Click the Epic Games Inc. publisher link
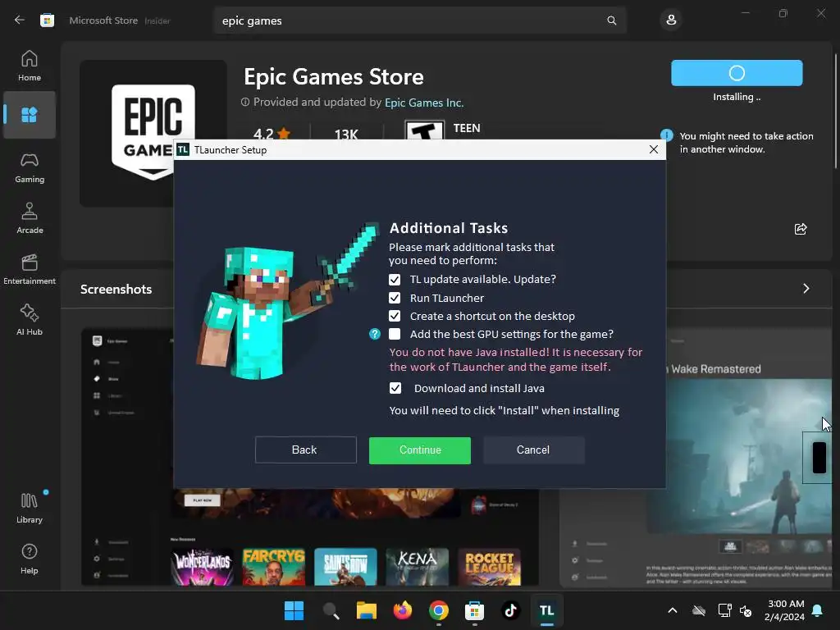The width and height of the screenshot is (840, 630). pos(424,103)
